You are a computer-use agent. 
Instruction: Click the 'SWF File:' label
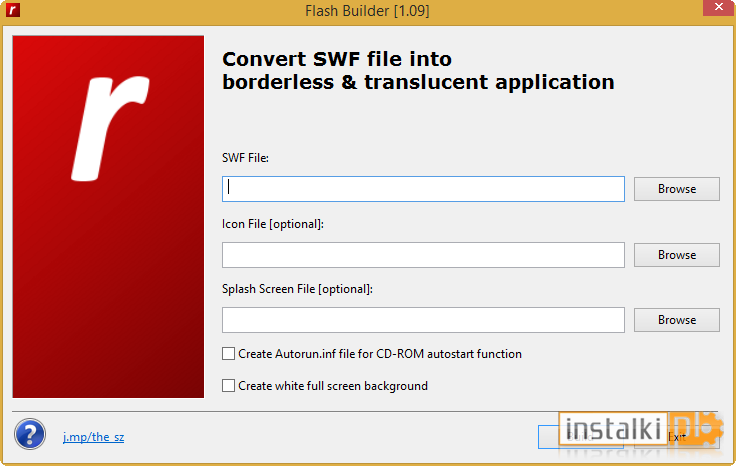click(245, 158)
